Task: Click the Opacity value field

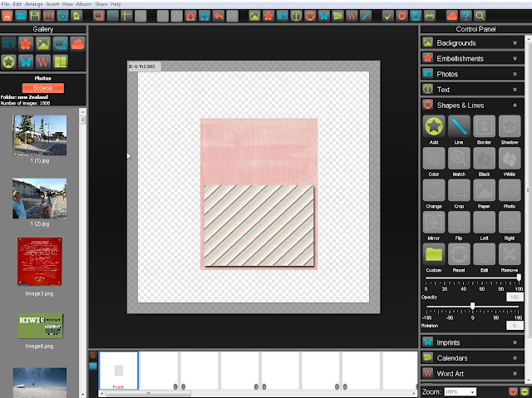Action: 515,297
